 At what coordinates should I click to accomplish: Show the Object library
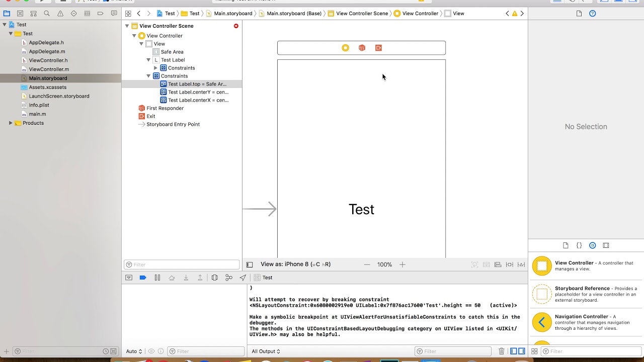click(593, 245)
